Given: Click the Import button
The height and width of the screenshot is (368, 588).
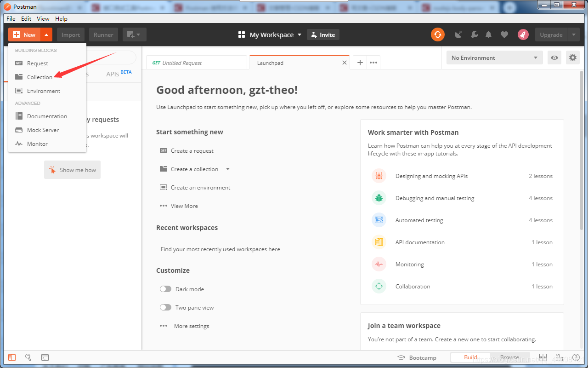Looking at the screenshot, I should tap(71, 34).
